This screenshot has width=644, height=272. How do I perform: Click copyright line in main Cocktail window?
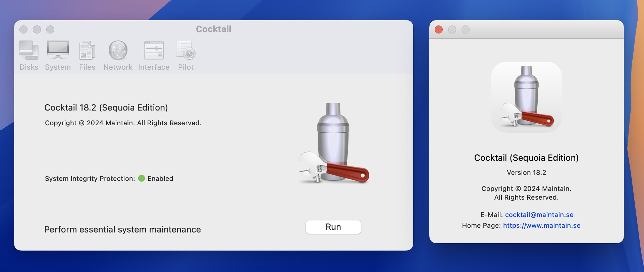pos(123,123)
